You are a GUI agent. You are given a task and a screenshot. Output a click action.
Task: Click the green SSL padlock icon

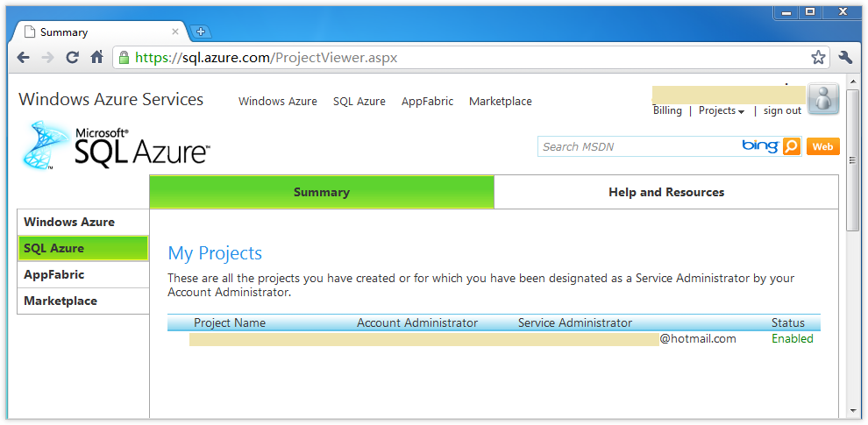click(124, 58)
